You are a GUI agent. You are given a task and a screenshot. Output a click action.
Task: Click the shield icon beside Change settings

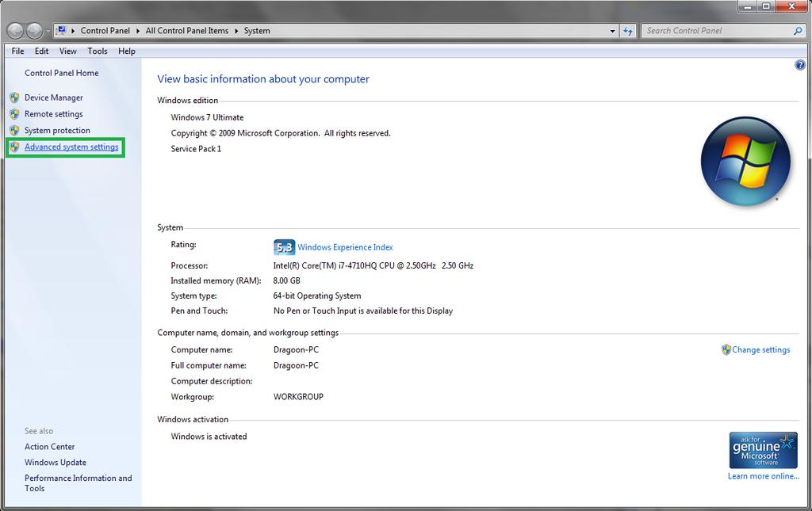click(726, 349)
